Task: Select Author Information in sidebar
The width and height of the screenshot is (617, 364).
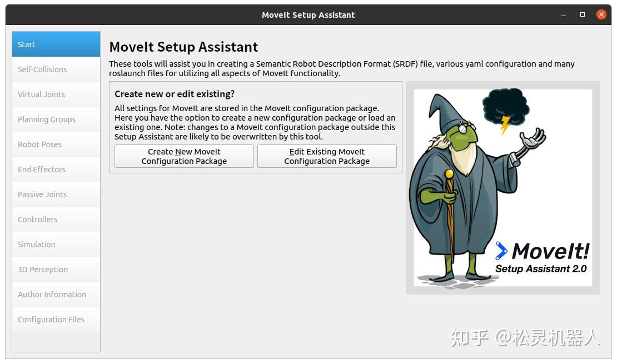Action: [x=56, y=295]
